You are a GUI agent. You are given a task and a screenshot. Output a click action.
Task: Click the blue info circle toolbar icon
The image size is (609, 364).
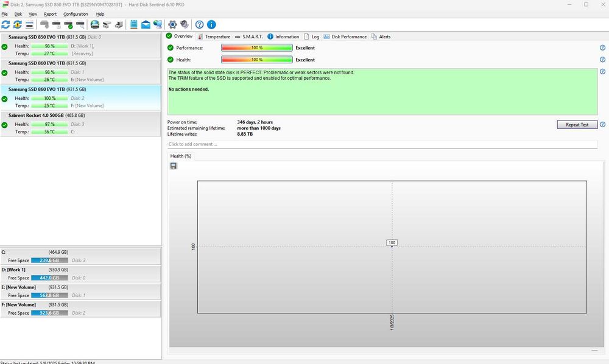[211, 24]
